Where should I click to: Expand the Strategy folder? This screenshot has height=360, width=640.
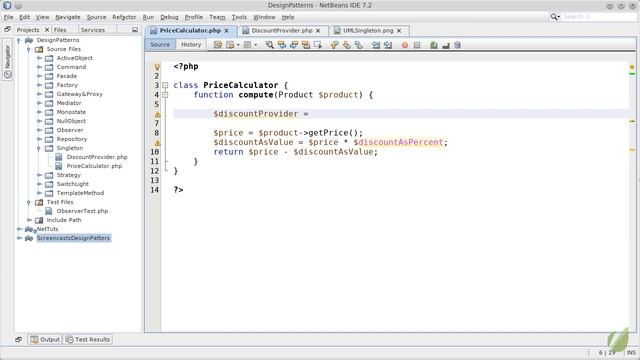point(39,175)
